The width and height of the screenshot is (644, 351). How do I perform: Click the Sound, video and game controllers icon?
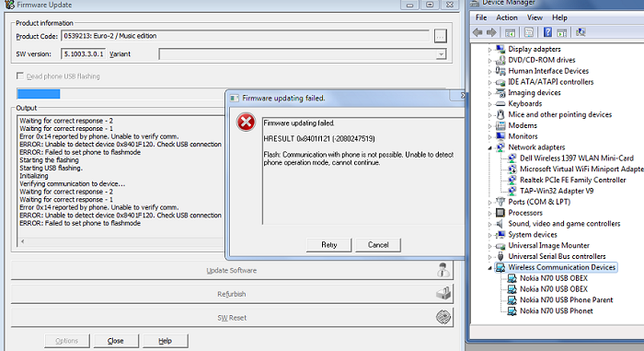pyautogui.click(x=500, y=224)
